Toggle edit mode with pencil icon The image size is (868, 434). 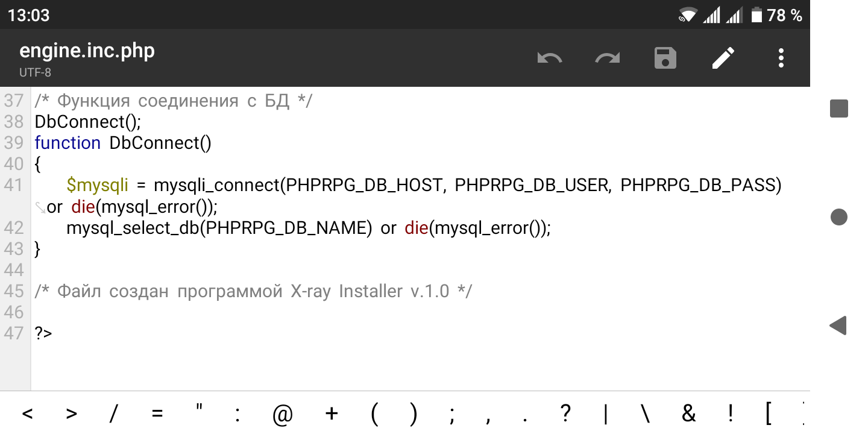coord(723,58)
